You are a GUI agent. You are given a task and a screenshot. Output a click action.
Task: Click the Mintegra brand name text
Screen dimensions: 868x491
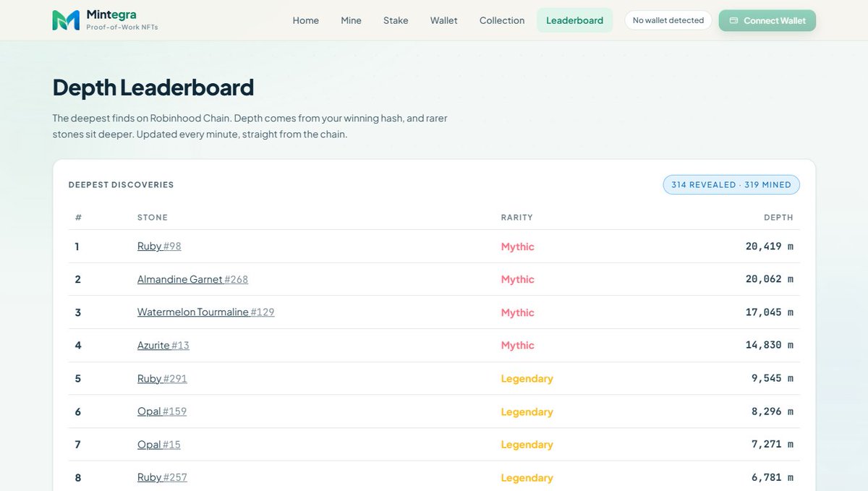(110, 14)
